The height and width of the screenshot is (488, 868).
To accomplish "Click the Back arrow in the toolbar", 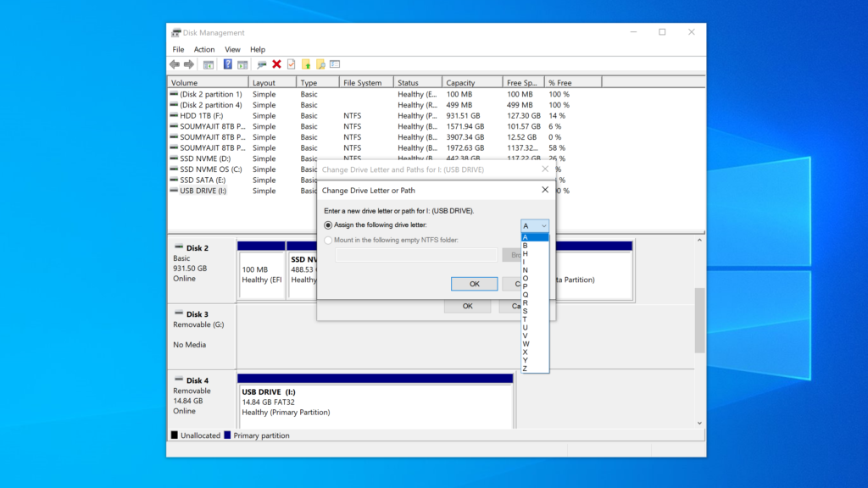I will pos(175,64).
